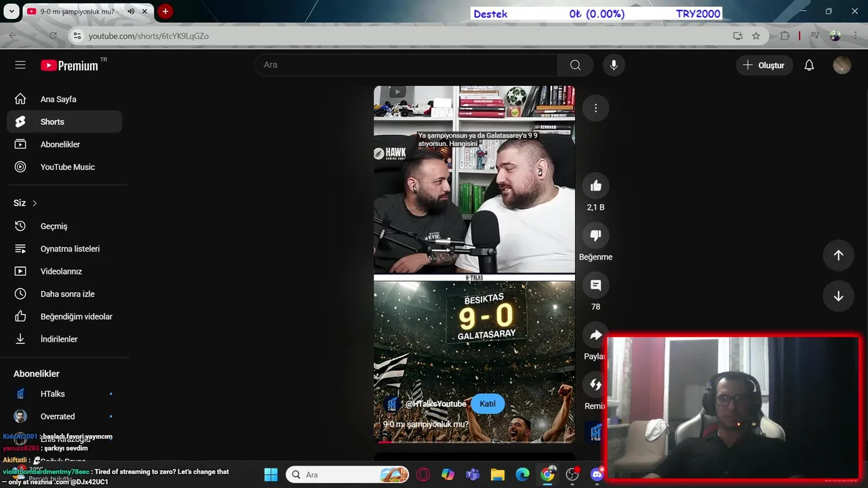Open Daha sonra izle list
This screenshot has width=868, height=488.
(x=64, y=294)
